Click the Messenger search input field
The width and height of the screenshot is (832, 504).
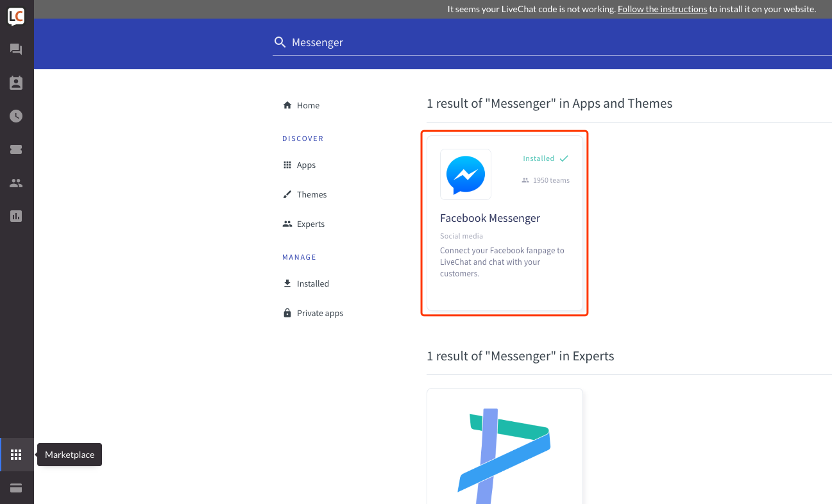552,42
